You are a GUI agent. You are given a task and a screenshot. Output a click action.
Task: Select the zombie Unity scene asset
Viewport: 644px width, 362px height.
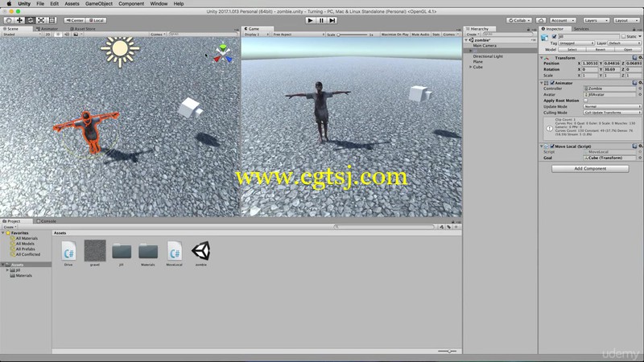tap(200, 251)
